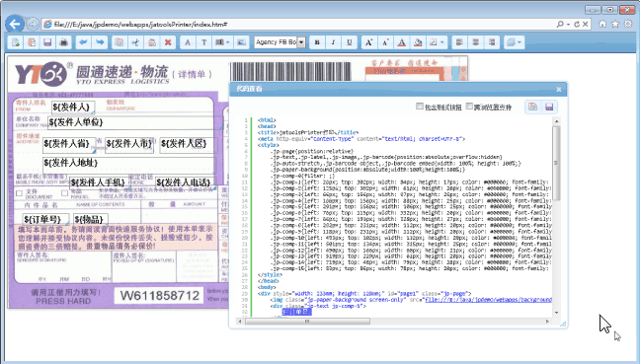Undo the last action

coord(84,42)
